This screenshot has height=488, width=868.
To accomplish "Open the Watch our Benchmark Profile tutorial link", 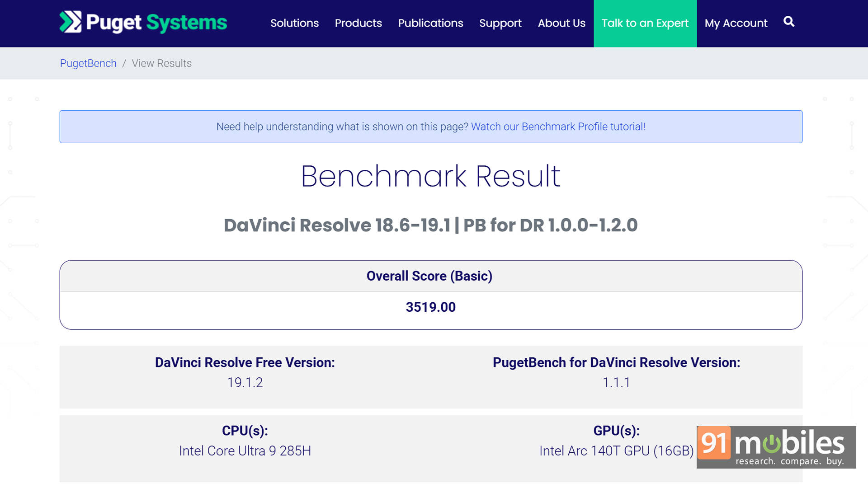I will 558,127.
